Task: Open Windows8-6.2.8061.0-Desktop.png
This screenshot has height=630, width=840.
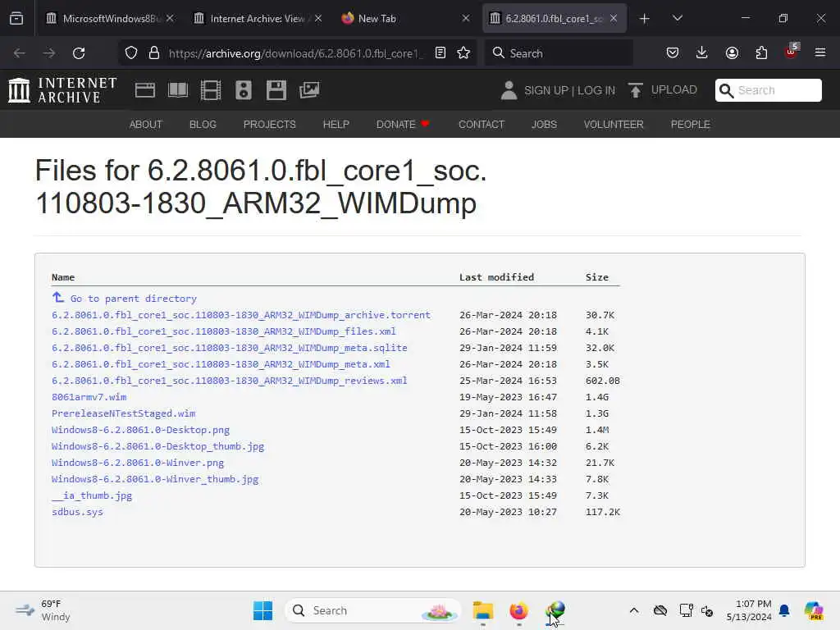Action: coord(140,430)
